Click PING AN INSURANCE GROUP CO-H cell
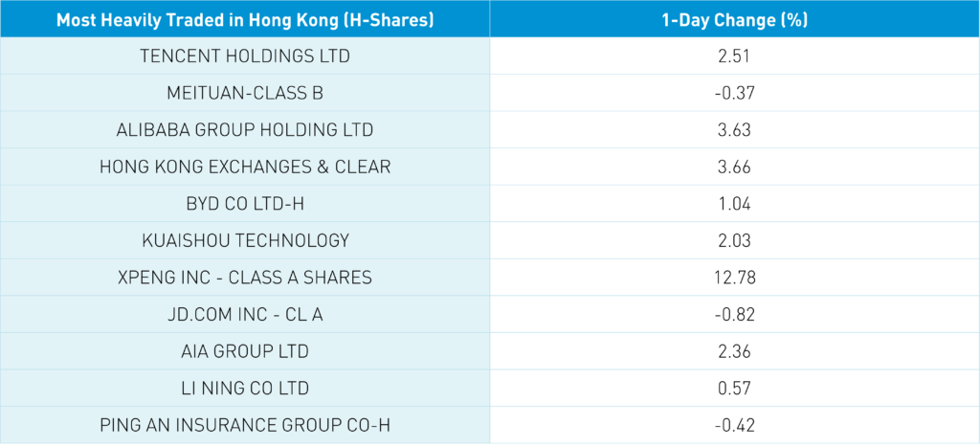The height and width of the screenshot is (447, 980). (245, 425)
